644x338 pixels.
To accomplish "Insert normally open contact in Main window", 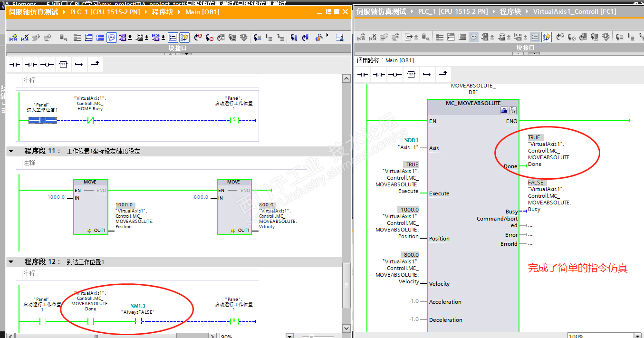I will click(15, 64).
